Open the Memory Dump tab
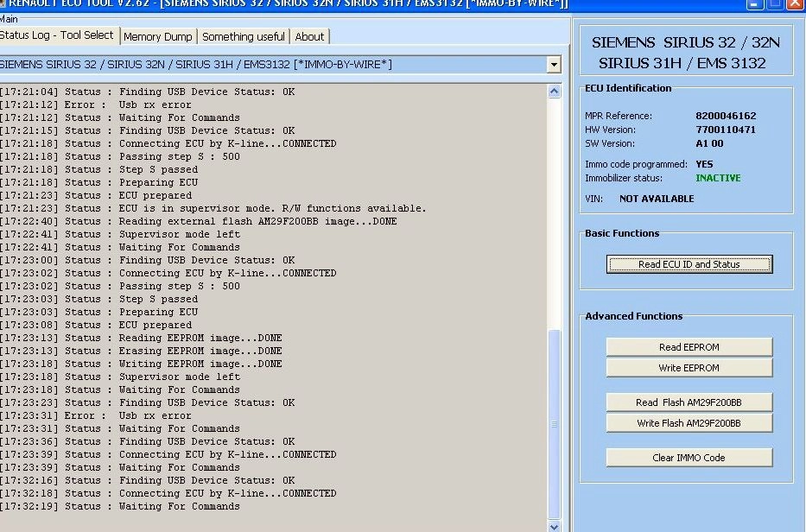Image resolution: width=806 pixels, height=532 pixels. pos(158,37)
